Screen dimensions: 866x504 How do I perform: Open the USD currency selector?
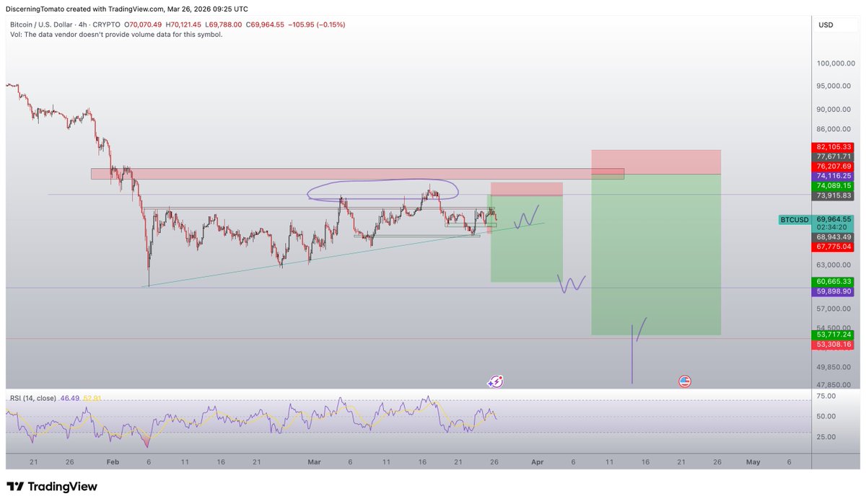(x=825, y=25)
